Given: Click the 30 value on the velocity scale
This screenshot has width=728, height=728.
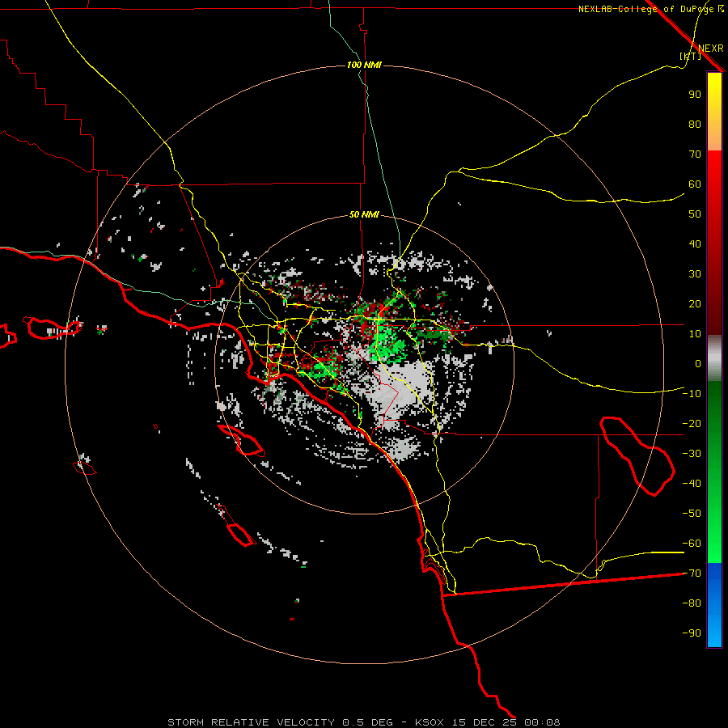Looking at the screenshot, I should coord(695,274).
